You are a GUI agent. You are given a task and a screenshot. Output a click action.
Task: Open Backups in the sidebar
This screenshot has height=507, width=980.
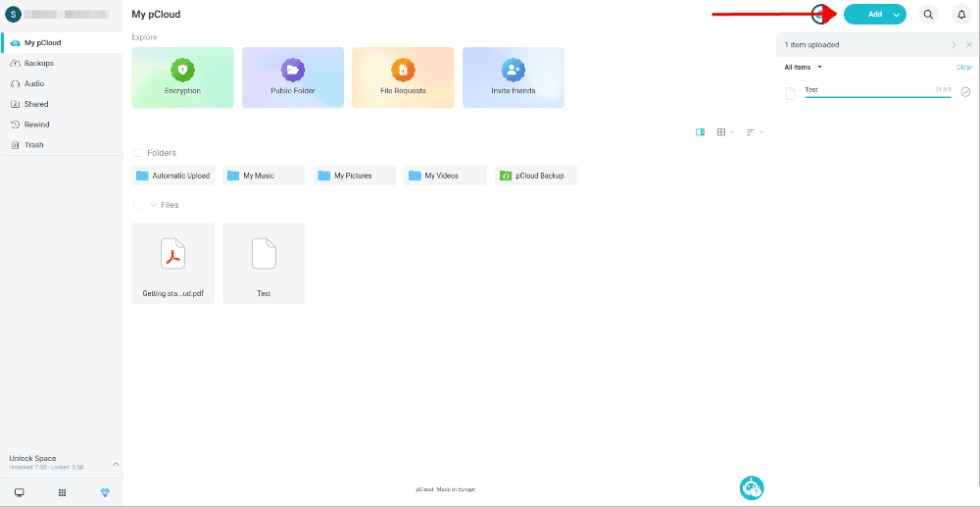pos(62,63)
